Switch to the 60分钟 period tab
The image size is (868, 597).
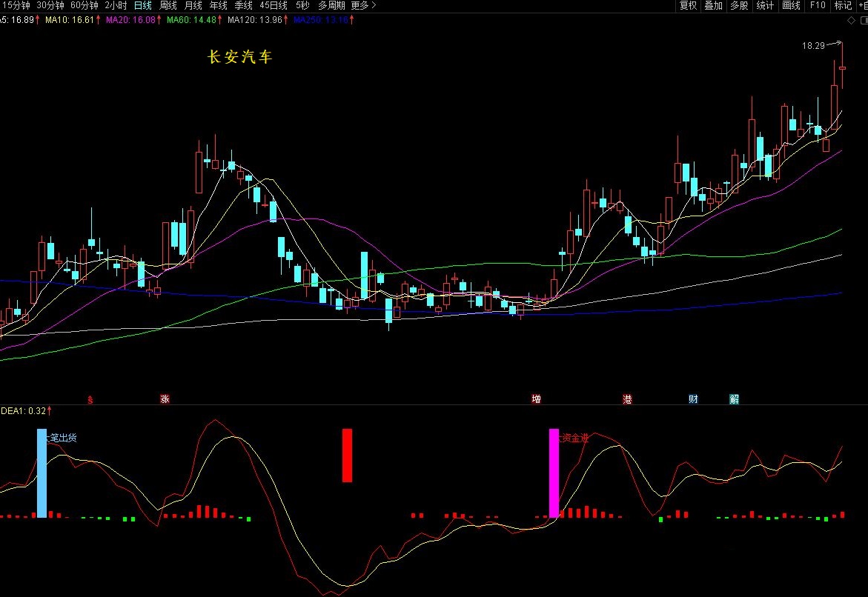(85, 5)
